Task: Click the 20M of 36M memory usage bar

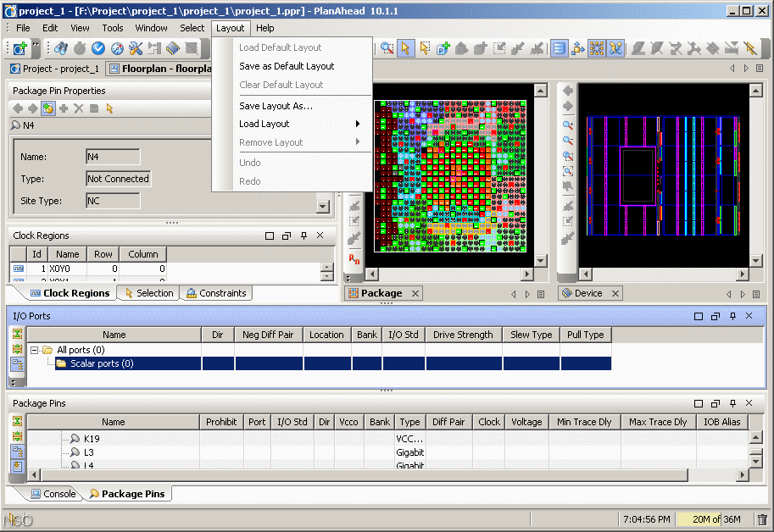Action: (x=716, y=519)
